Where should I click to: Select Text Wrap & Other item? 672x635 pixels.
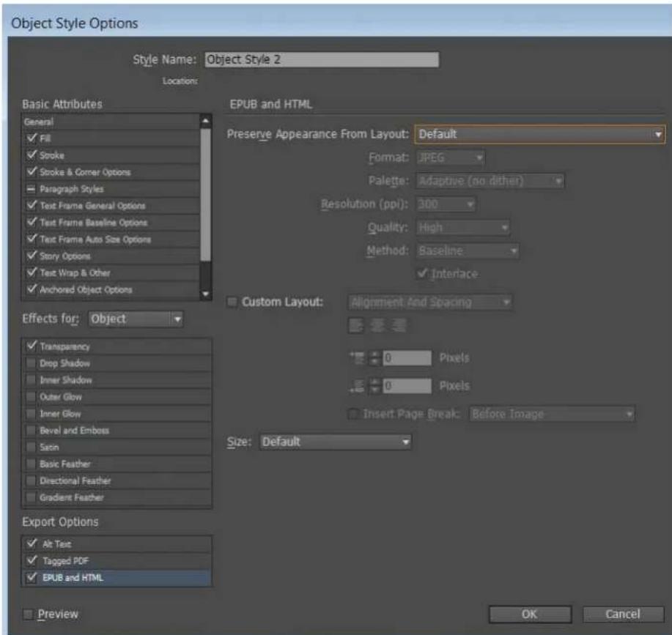(x=111, y=272)
